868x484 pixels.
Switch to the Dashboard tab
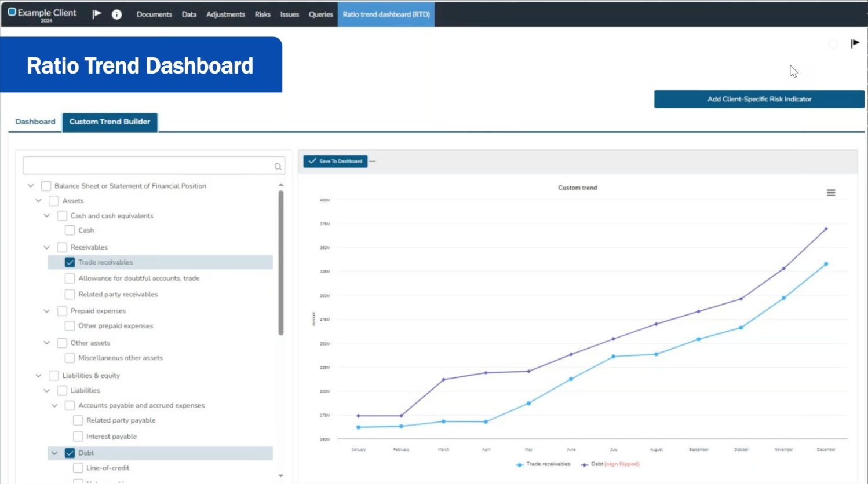click(35, 122)
